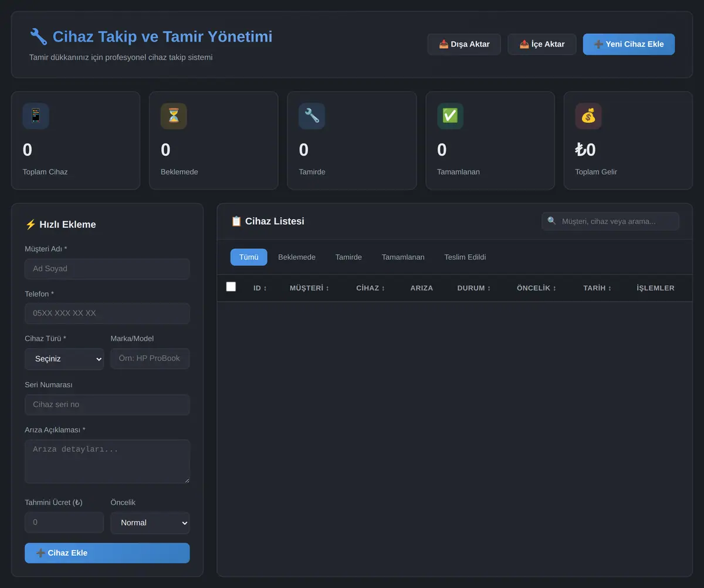Toggle the select-all checkbox in table header
Image resolution: width=704 pixels, height=588 pixels.
(231, 286)
